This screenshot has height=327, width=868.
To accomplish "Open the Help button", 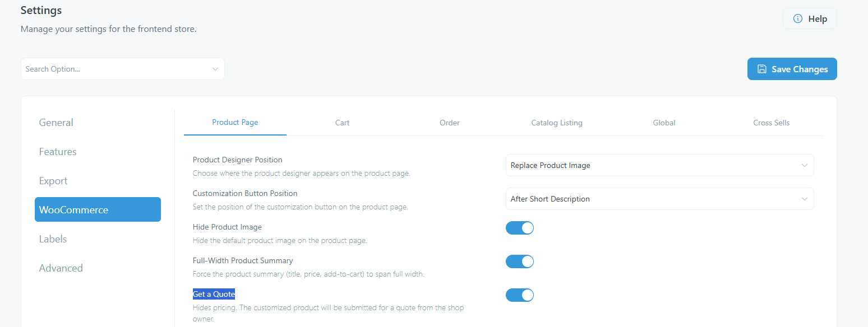I will (x=810, y=19).
